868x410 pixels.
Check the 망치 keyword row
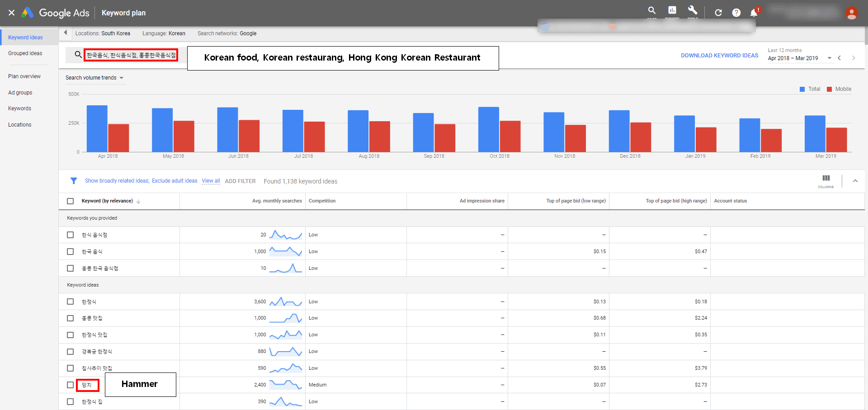(70, 385)
